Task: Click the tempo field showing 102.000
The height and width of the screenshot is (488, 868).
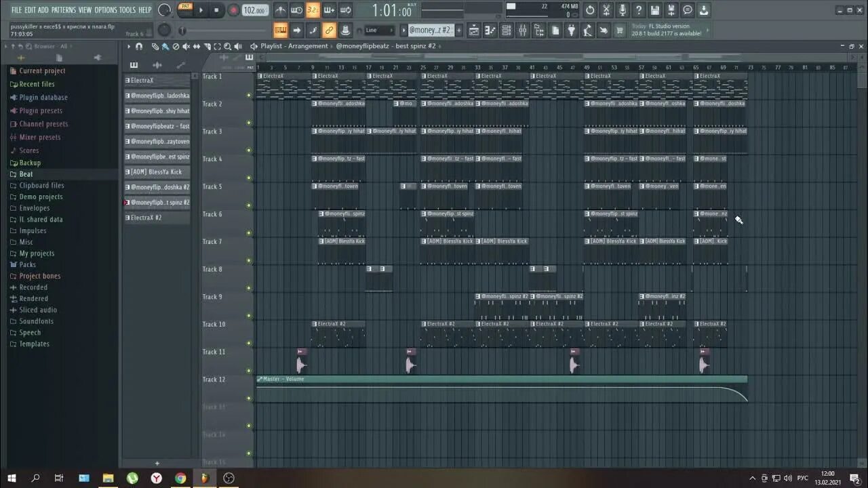Action: [255, 10]
